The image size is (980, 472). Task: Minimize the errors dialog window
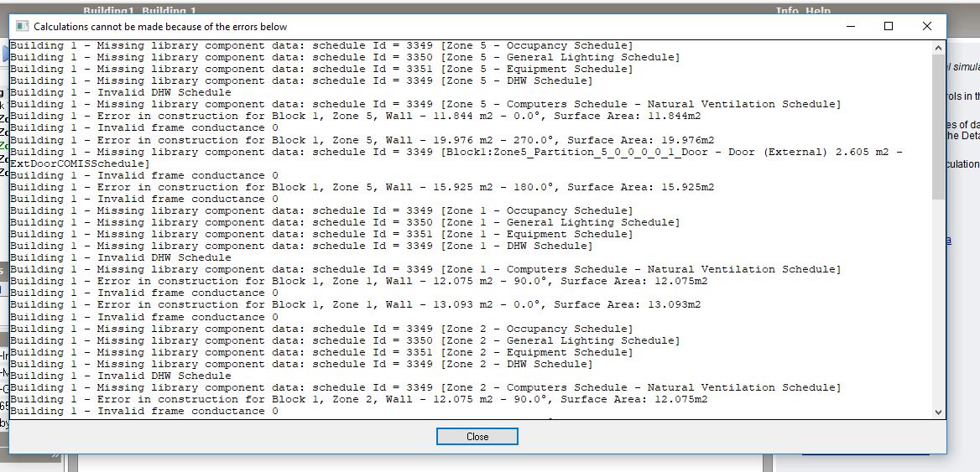[x=851, y=26]
